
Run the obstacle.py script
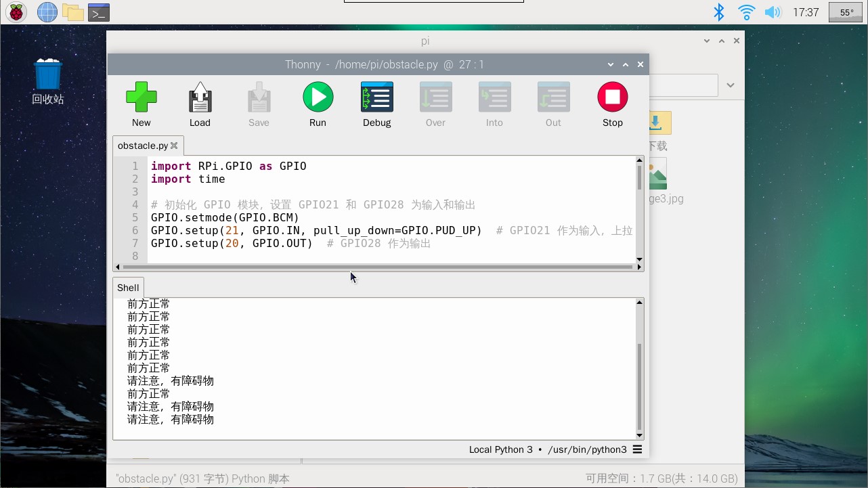coord(318,104)
